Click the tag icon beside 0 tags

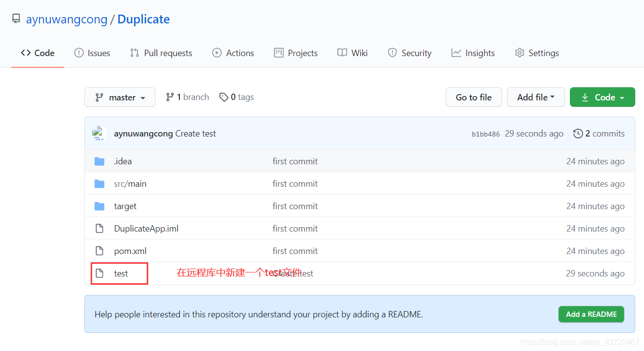pos(224,97)
